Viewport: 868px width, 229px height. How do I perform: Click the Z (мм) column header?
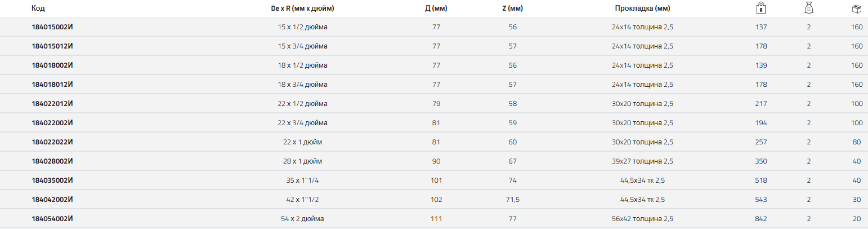pos(512,8)
